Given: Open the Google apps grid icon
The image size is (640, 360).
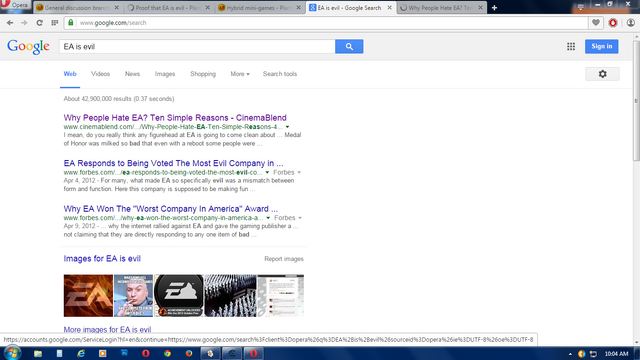Looking at the screenshot, I should point(571,47).
